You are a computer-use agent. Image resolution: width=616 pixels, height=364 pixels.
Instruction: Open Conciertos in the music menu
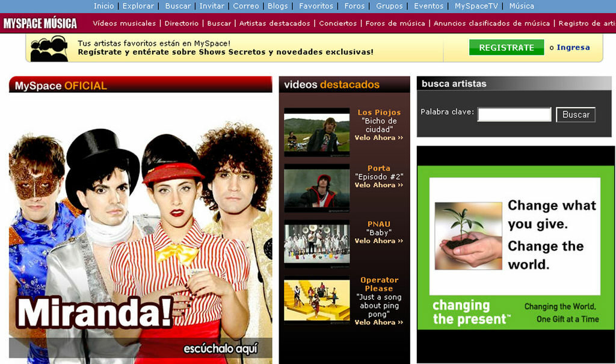pos(338,23)
